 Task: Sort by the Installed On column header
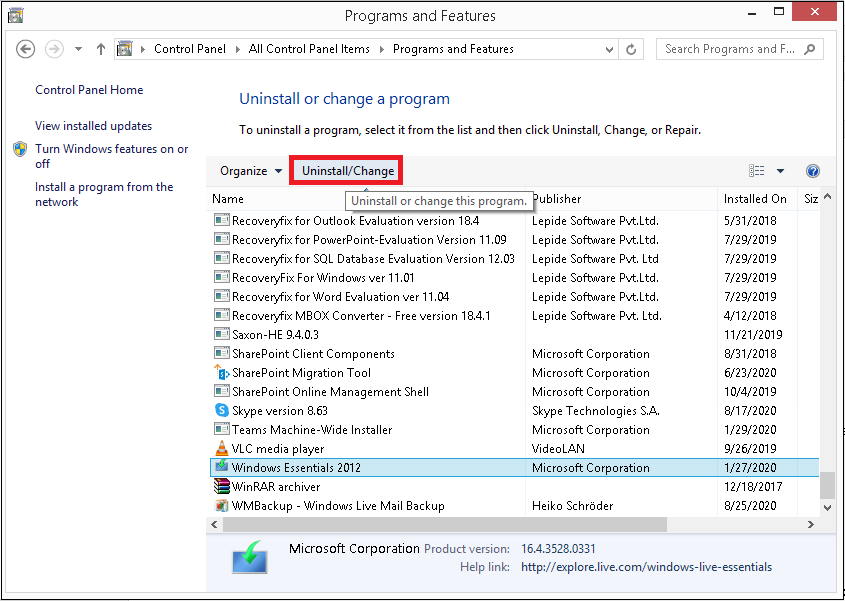755,199
